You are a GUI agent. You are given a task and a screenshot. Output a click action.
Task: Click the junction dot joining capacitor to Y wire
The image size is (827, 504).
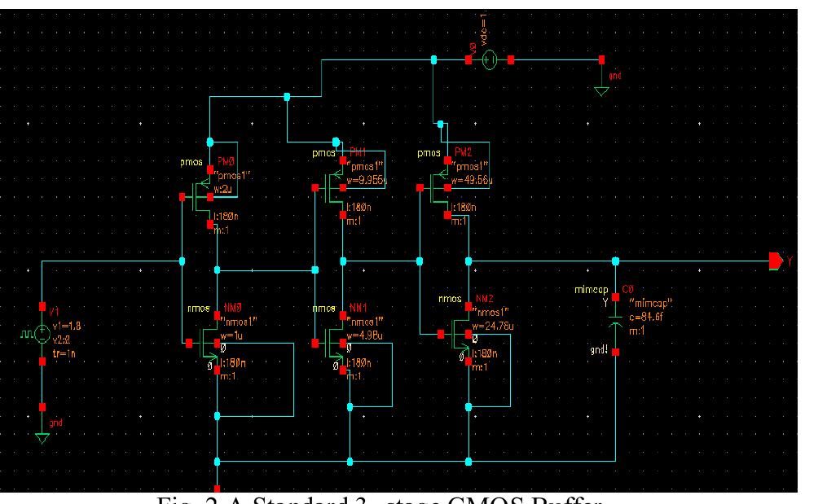pyautogui.click(x=615, y=261)
